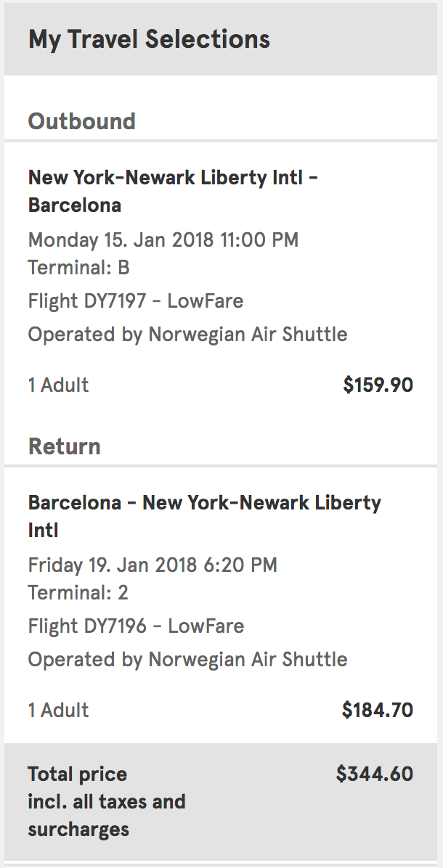Click the Friday 19 Jan return date
The image size is (443, 868).
coord(153,565)
